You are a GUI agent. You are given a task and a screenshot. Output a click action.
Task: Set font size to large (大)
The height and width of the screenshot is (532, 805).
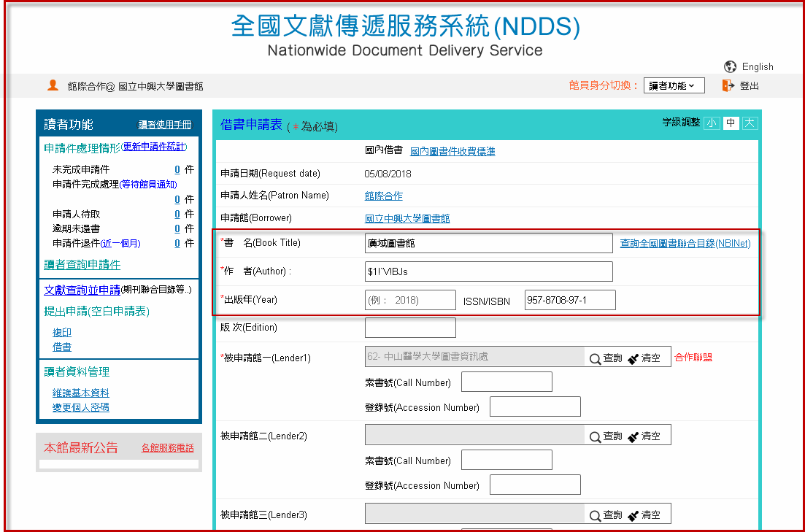pos(750,123)
